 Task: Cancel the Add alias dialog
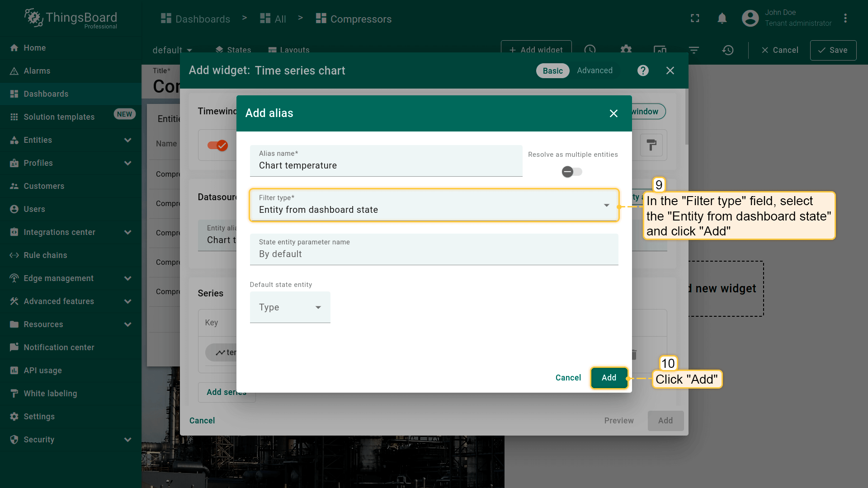click(x=568, y=378)
